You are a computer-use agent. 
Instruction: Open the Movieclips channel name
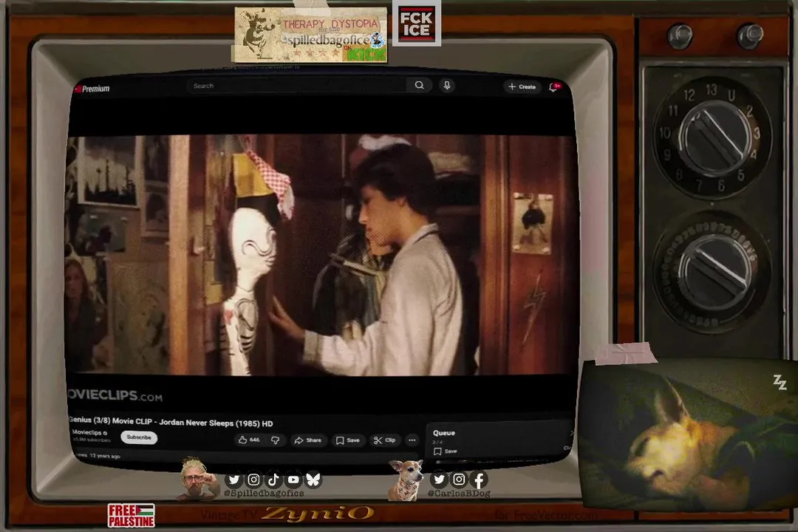[87, 432]
